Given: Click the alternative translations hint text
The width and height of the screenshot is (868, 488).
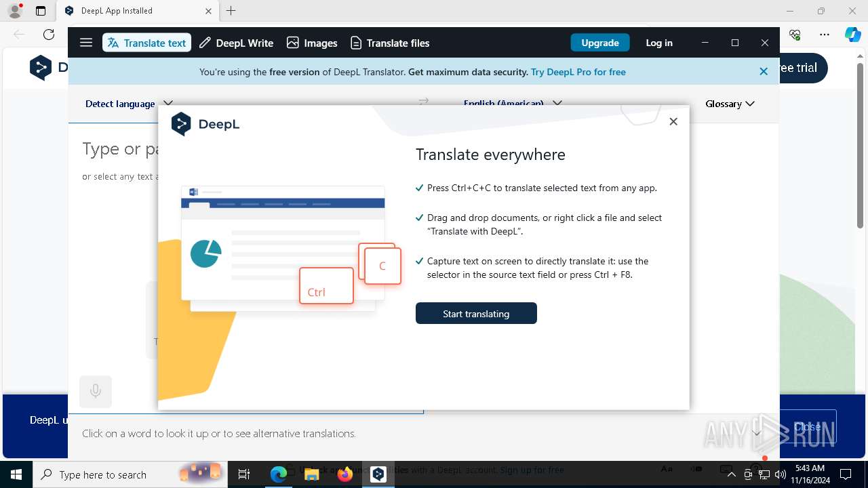Looking at the screenshot, I should [219, 433].
